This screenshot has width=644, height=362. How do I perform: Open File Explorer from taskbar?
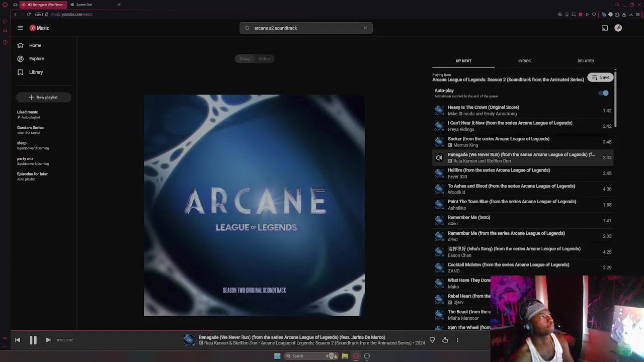point(345,356)
